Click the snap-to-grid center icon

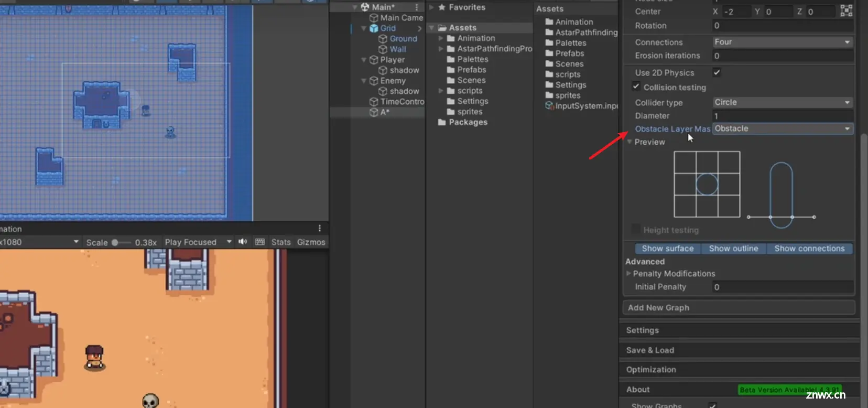click(846, 10)
